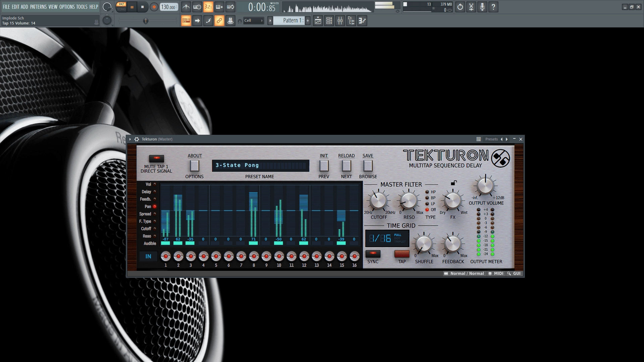
Task: Click the main pitch slider handle
Action: tap(146, 21)
